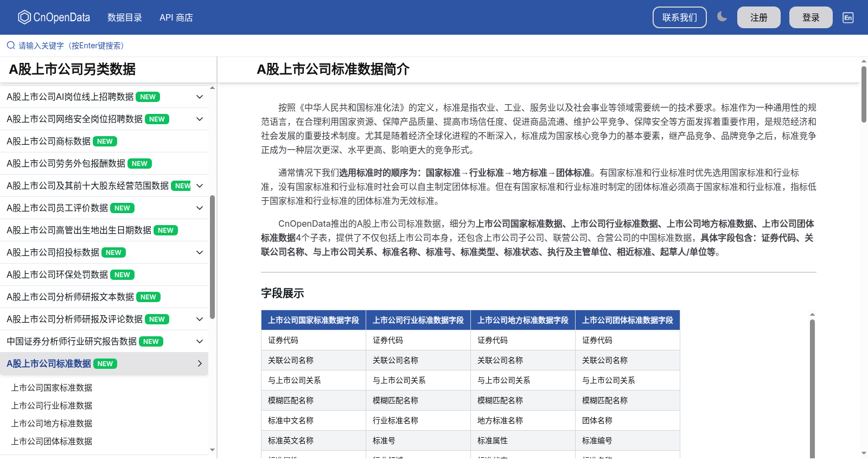Collapse A股上市公司标准数据 chevron
The height and width of the screenshot is (467, 868).
point(200,363)
